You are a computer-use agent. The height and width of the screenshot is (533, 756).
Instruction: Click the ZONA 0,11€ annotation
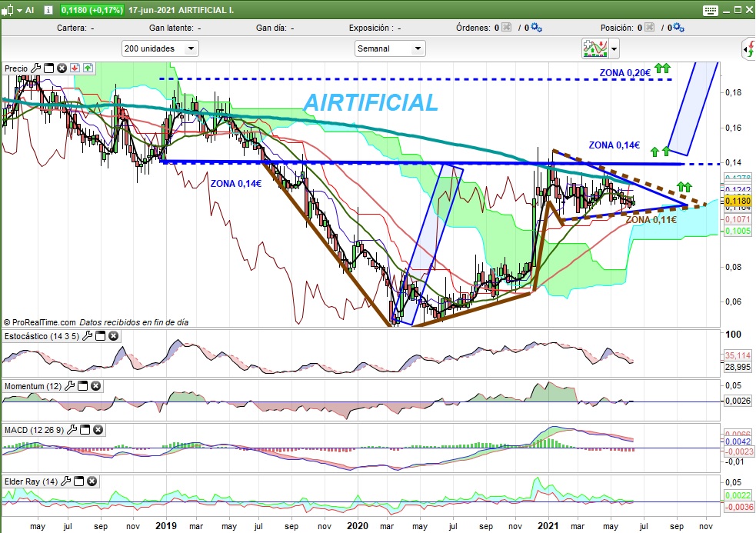coord(651,220)
